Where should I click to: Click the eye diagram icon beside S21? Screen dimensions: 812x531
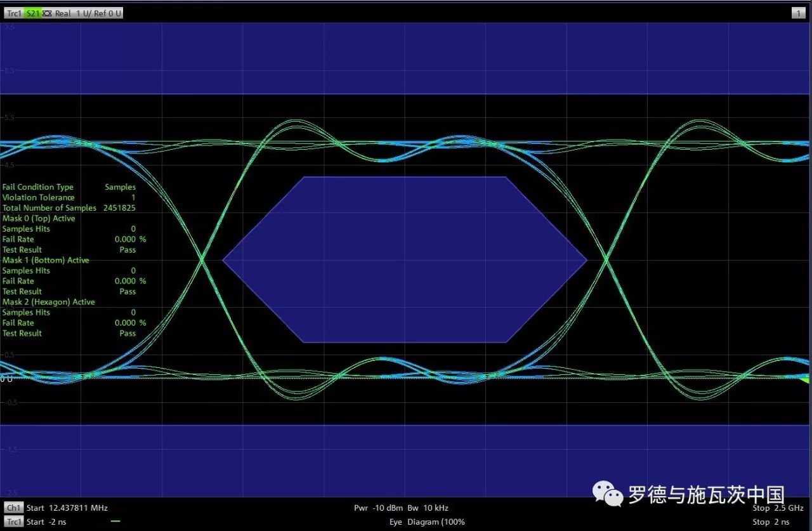47,13
